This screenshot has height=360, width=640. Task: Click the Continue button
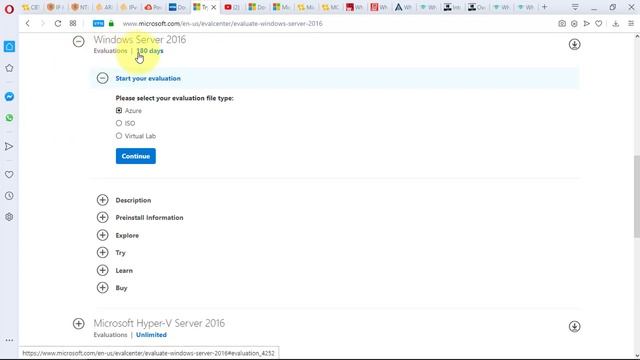tap(136, 156)
